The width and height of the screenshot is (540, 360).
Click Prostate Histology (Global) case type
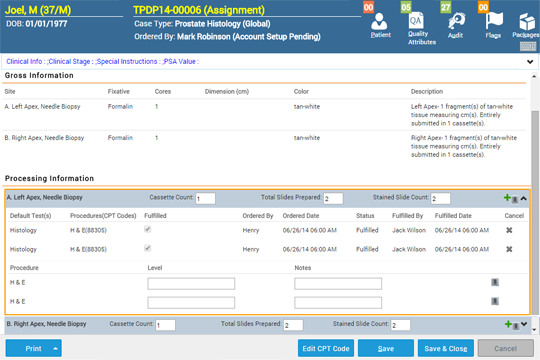(222, 24)
